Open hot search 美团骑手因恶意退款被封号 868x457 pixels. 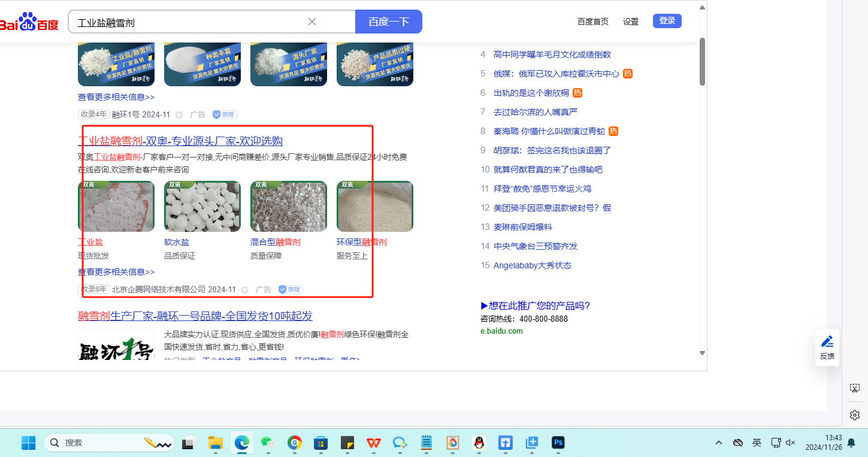coord(552,208)
